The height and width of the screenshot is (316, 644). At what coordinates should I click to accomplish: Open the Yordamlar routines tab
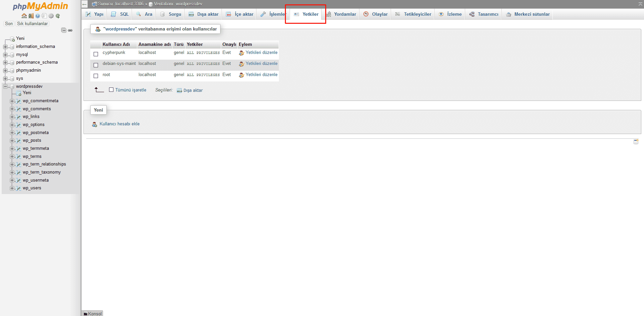pos(341,14)
